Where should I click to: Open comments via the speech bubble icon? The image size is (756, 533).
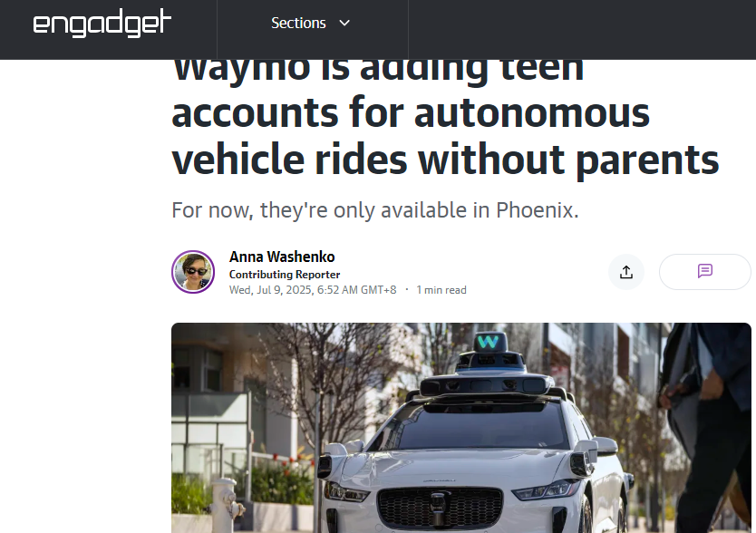[705, 272]
